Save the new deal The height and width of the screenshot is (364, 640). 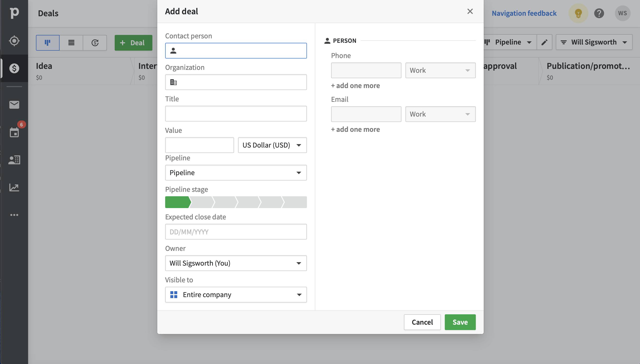pyautogui.click(x=460, y=322)
